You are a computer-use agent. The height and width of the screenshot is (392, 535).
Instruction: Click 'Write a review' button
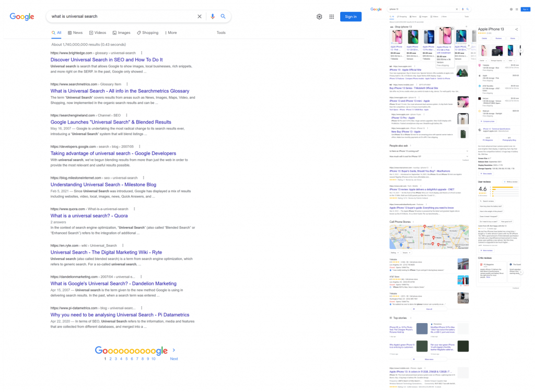(510, 182)
